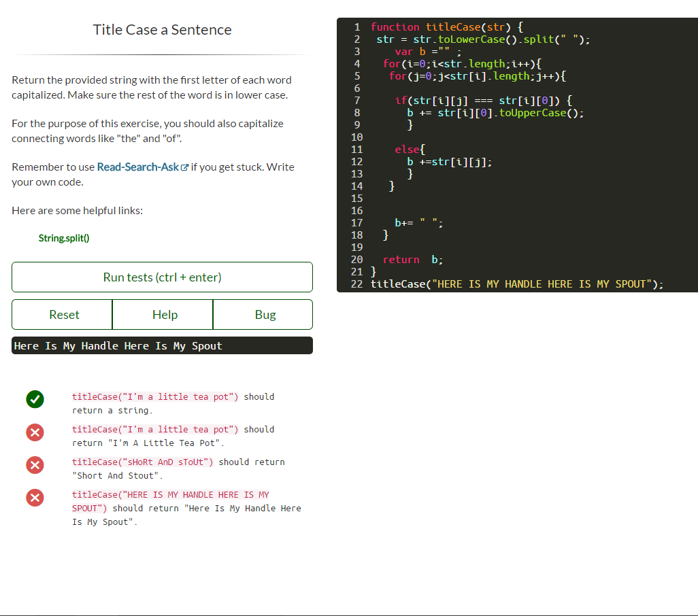698x616 pixels.
Task: Click the paragraph starting "Return the provided string"
Action: (x=151, y=88)
